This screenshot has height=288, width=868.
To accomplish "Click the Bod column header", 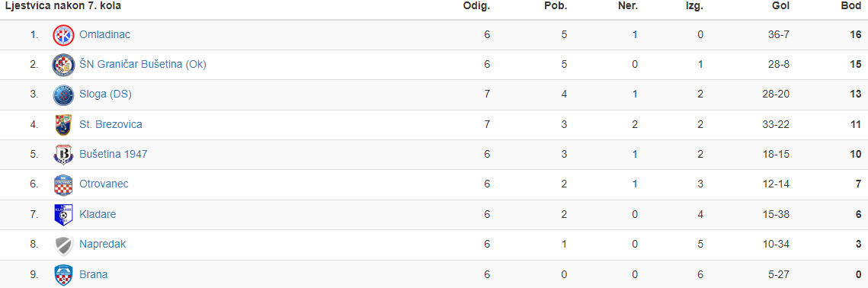I will (851, 6).
